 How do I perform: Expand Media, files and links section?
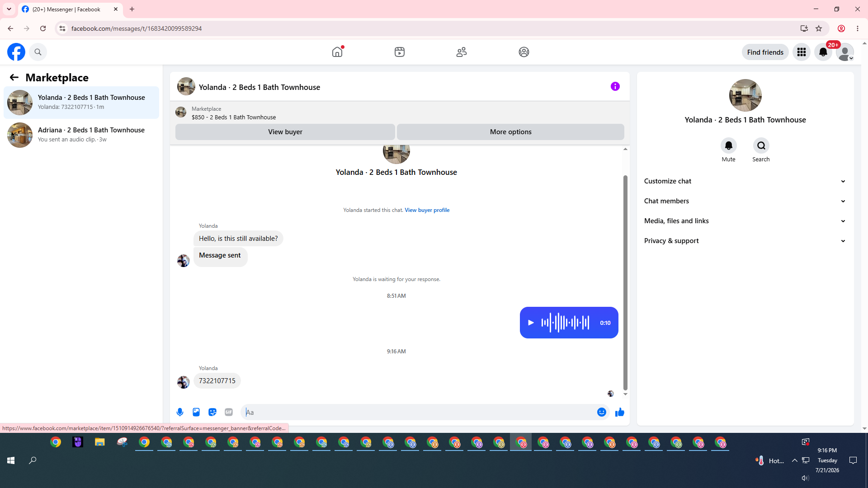click(745, 221)
